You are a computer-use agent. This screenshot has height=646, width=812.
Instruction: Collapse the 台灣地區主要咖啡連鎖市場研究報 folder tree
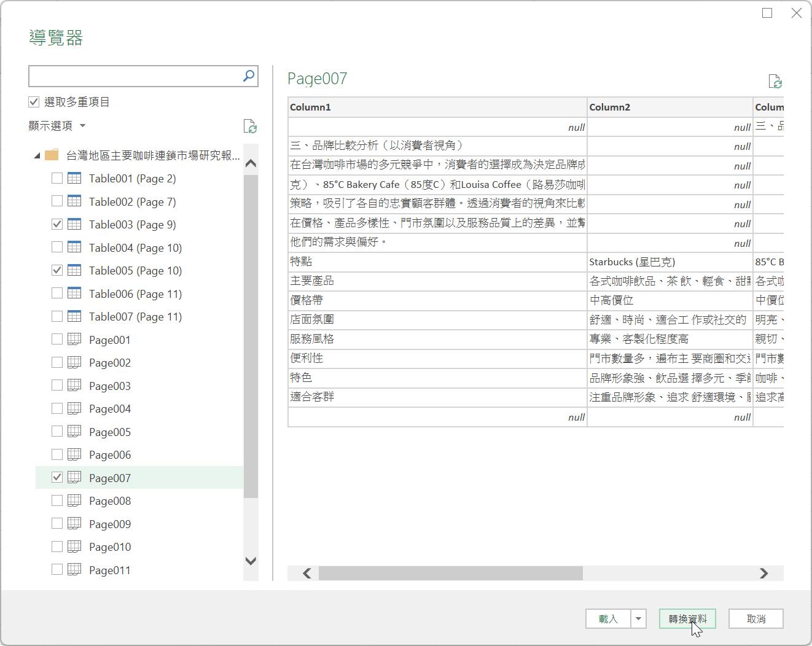[x=37, y=156]
